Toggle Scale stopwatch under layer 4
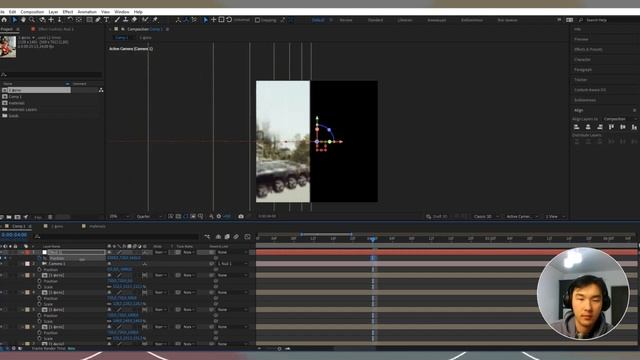The width and height of the screenshot is (640, 360). pos(40,304)
